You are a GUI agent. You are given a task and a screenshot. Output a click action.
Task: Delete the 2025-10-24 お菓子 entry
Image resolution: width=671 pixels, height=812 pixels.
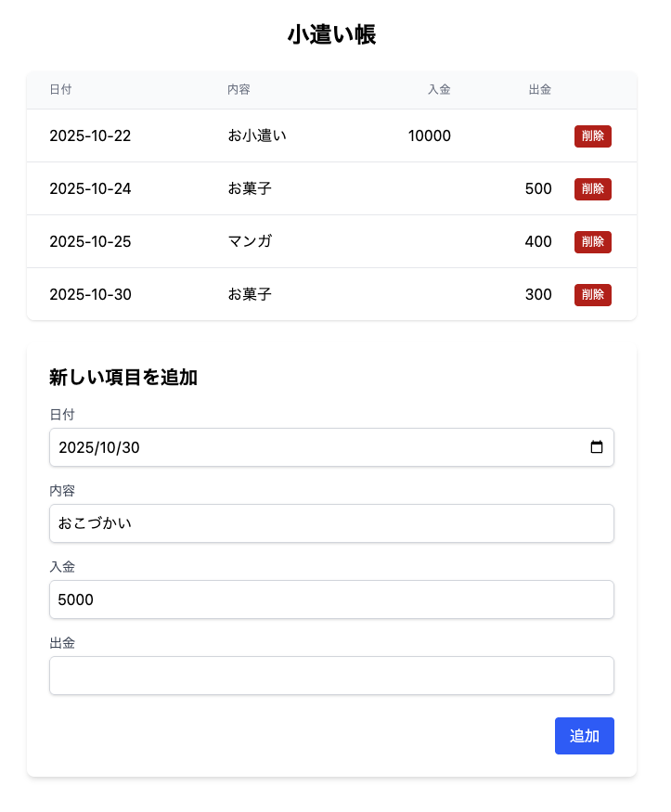[x=592, y=189]
